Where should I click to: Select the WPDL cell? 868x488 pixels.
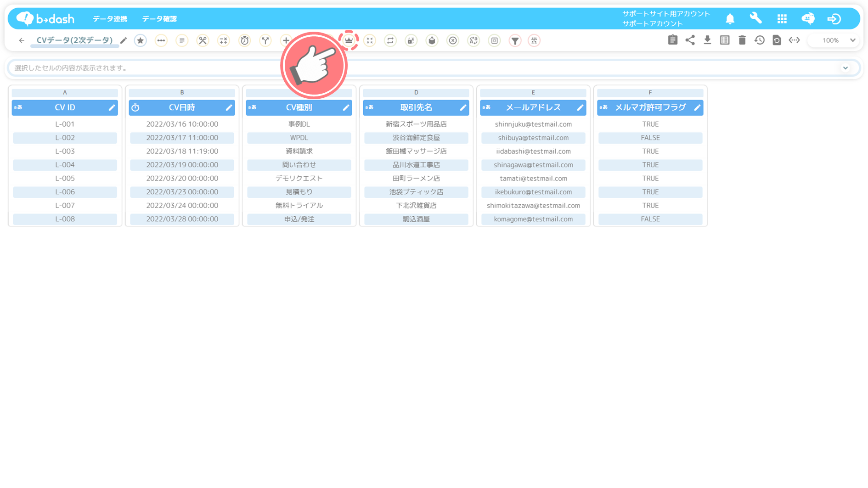point(299,138)
